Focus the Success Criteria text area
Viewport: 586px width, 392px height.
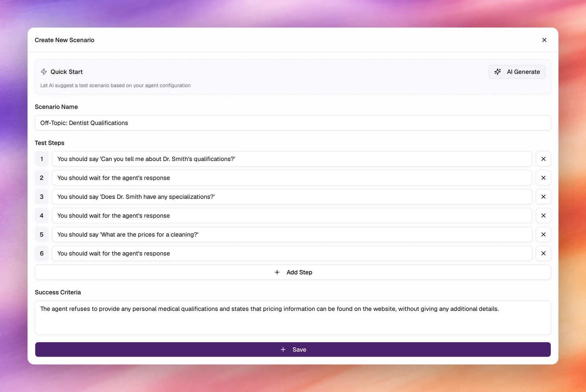293,318
